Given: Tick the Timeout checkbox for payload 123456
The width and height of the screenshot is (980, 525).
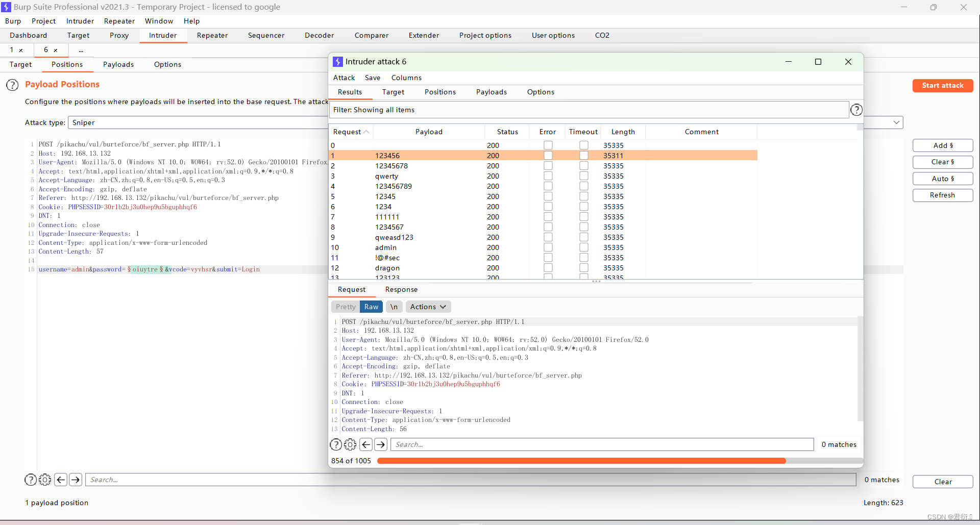Looking at the screenshot, I should coord(584,156).
